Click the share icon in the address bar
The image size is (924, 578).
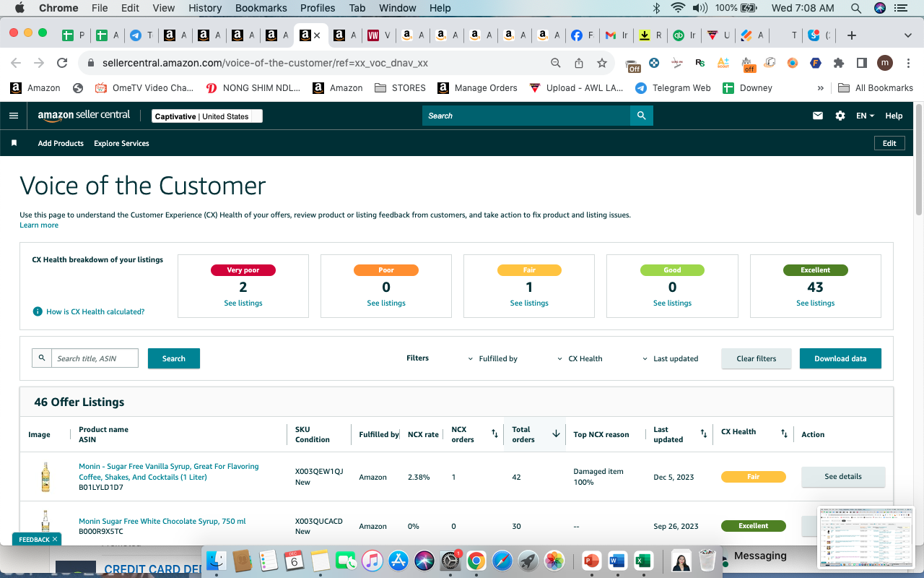pyautogui.click(x=579, y=63)
